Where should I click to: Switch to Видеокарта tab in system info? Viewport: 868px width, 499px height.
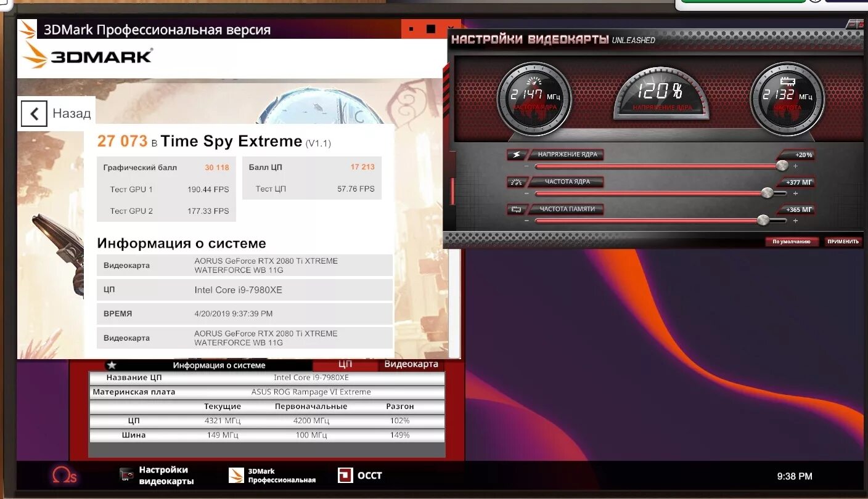point(411,365)
